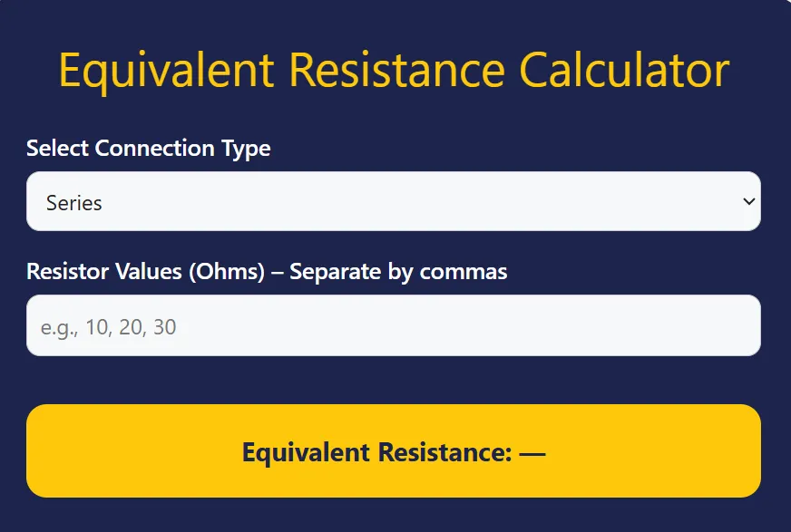The width and height of the screenshot is (791, 532).
Task: Click the left edge of the yellow result panel
Action: click(x=41, y=450)
